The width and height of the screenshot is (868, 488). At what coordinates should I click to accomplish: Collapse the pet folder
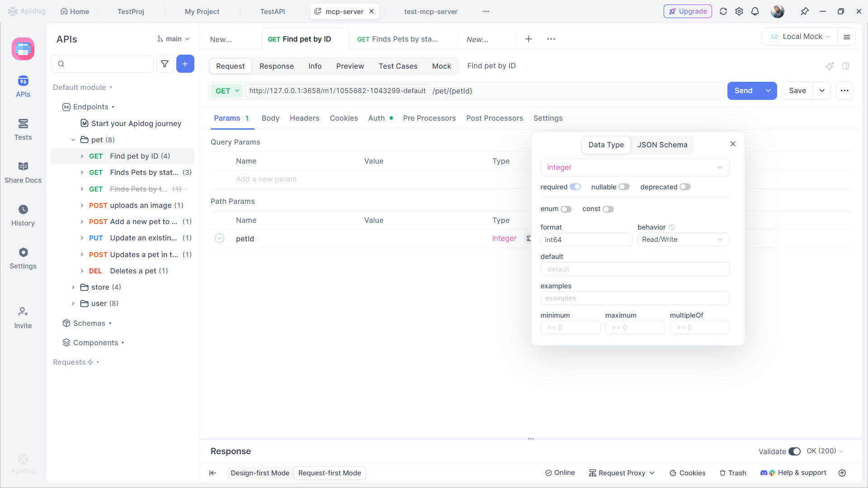point(73,140)
